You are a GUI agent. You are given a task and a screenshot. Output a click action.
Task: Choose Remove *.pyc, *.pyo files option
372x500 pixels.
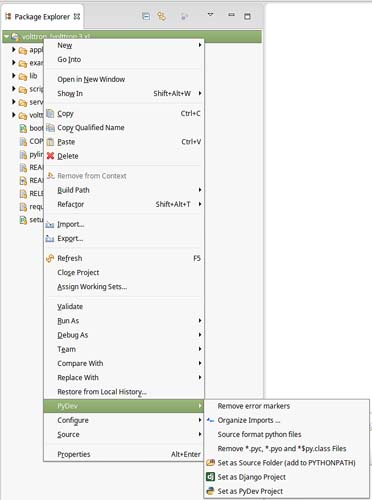click(287, 449)
